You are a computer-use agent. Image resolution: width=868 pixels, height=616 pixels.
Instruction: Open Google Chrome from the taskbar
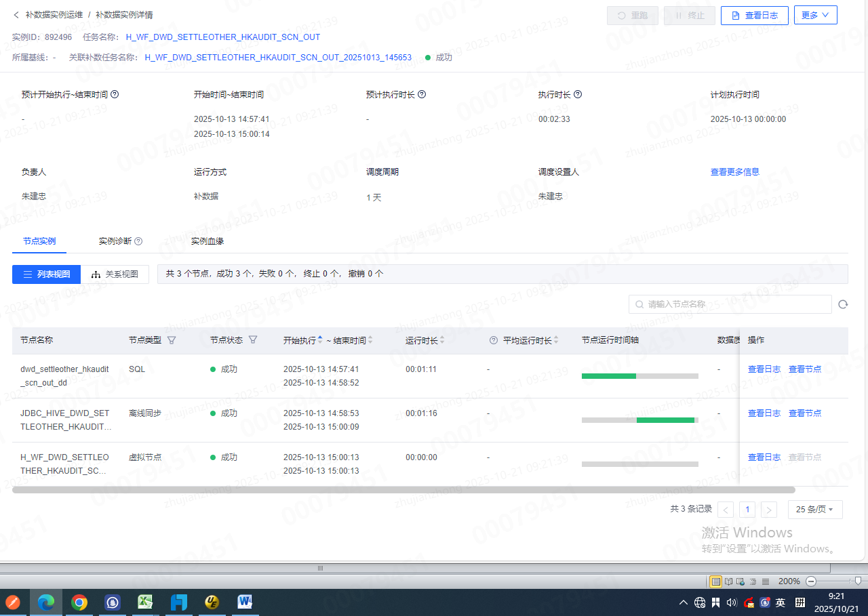coord(79,602)
